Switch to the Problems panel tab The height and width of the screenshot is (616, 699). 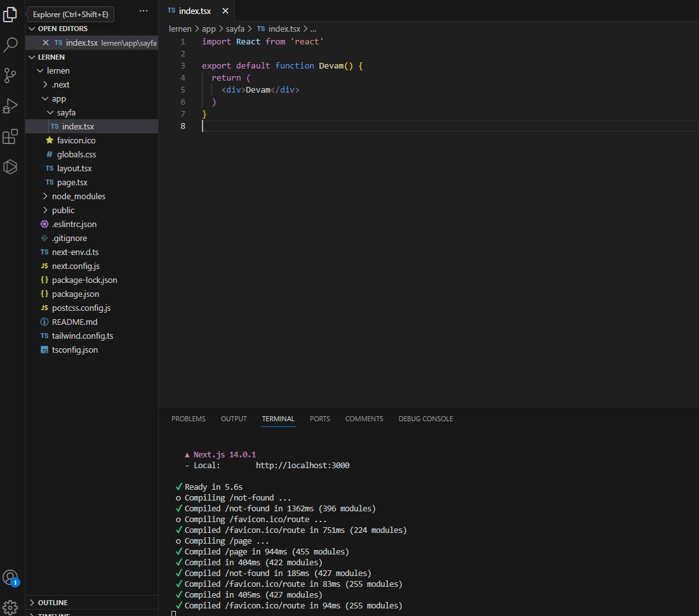[x=188, y=419]
